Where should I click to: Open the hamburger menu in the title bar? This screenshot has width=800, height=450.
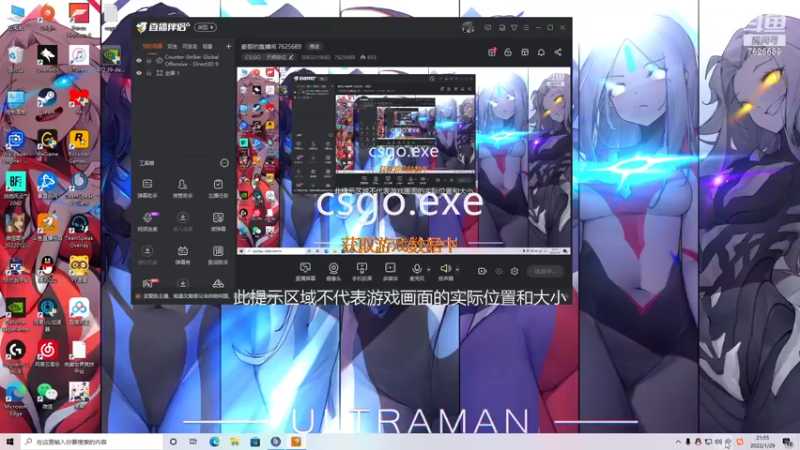[x=526, y=28]
